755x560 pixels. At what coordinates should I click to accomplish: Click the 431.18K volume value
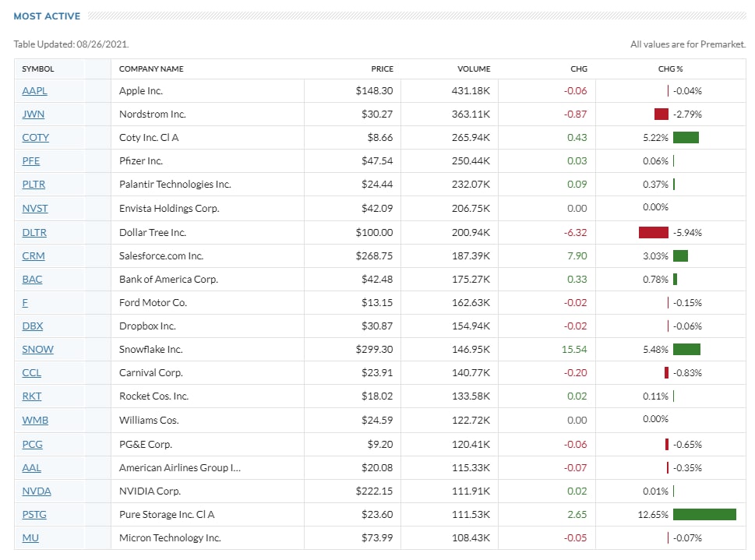[x=471, y=90]
